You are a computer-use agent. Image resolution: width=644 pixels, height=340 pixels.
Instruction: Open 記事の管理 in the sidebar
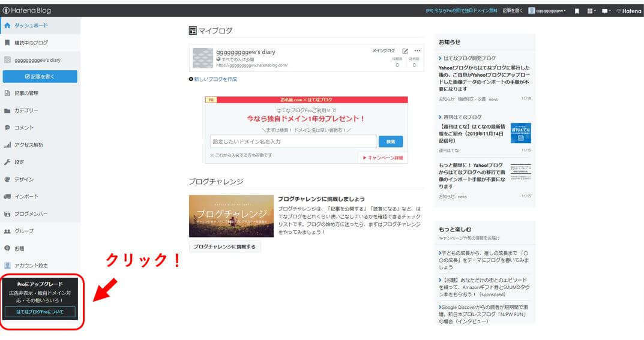point(40,93)
